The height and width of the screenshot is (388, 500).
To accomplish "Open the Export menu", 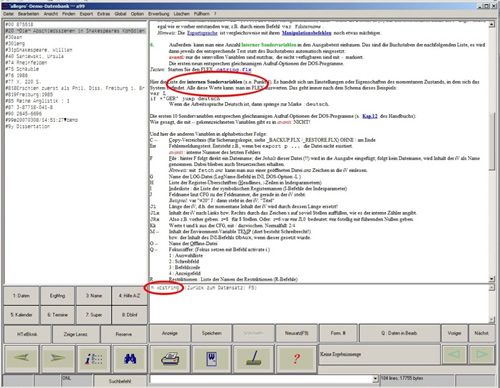I will pyautogui.click(x=86, y=14).
